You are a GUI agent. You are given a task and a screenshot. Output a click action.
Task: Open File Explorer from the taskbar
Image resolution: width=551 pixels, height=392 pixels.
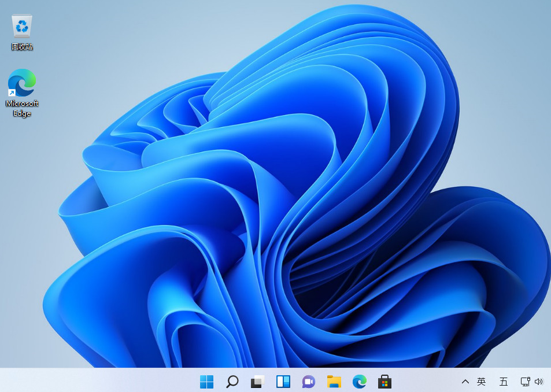334,382
